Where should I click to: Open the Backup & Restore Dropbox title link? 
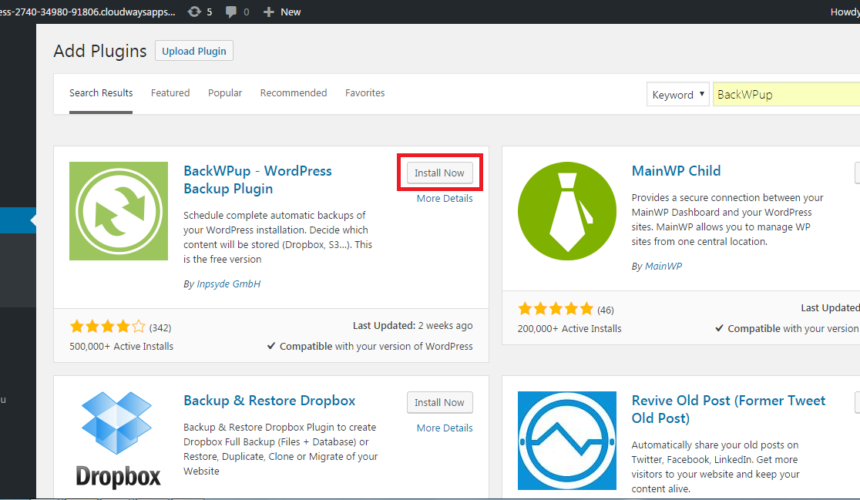click(x=269, y=400)
